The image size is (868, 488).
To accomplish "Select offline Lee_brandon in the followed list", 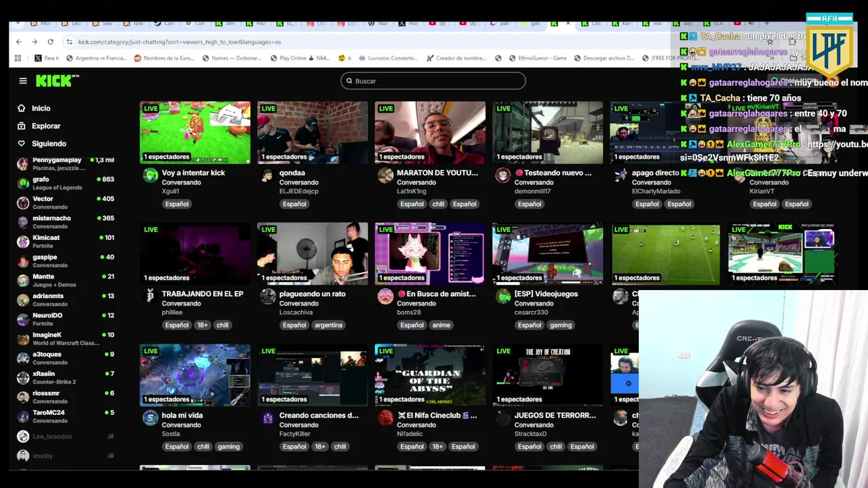I will tap(66, 436).
